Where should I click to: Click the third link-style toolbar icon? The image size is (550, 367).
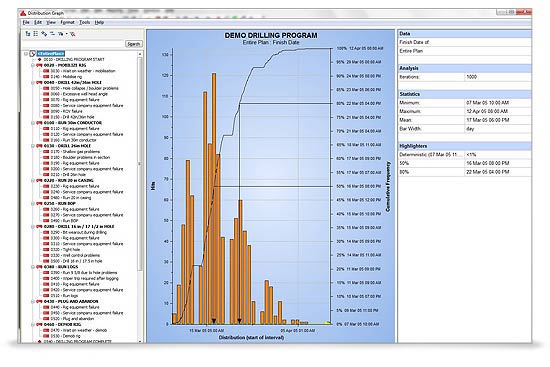tap(44, 34)
